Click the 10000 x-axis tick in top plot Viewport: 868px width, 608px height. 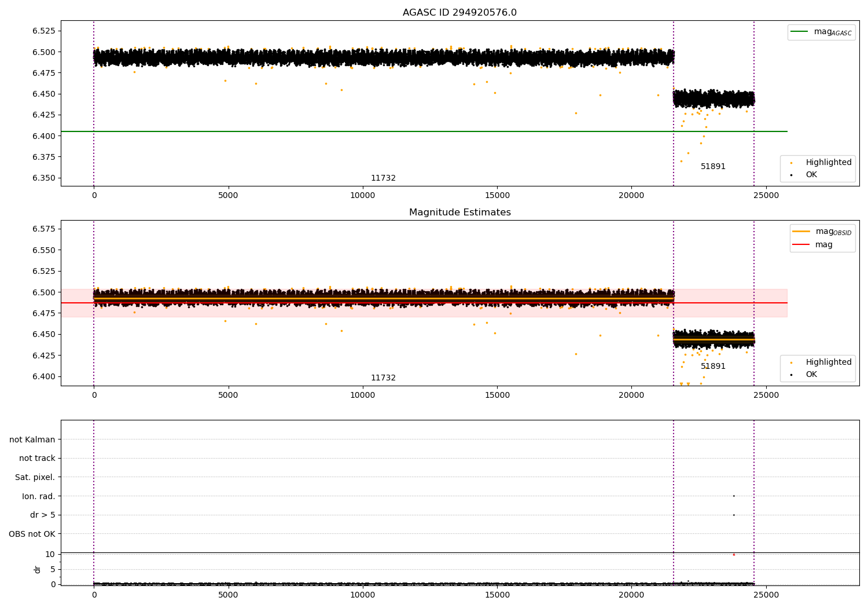click(363, 195)
